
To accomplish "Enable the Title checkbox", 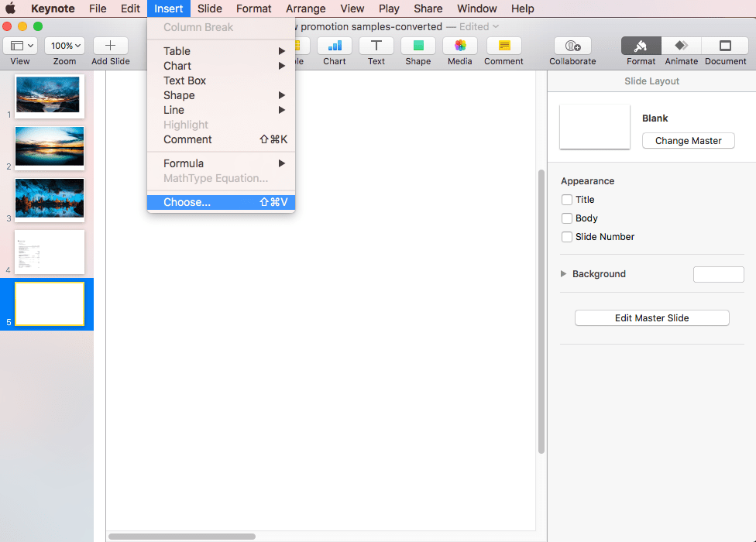I will [567, 200].
